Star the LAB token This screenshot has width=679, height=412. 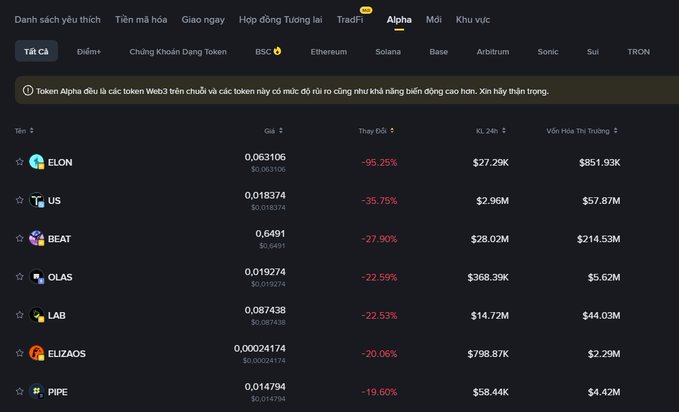click(19, 315)
